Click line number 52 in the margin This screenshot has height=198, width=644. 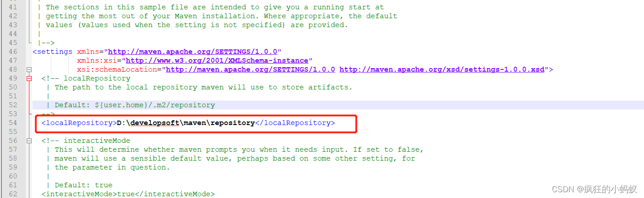(x=12, y=105)
